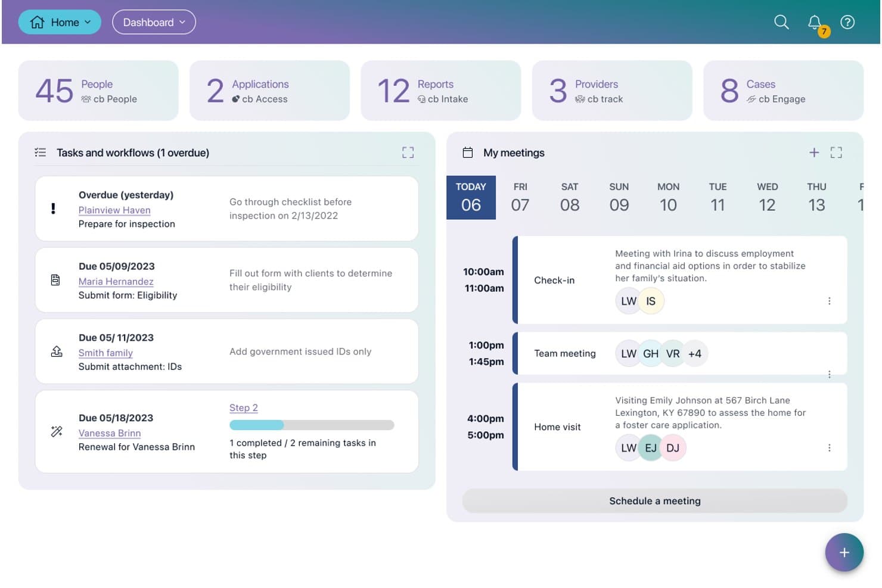Open the Home visit meeting three-dot menu
This screenshot has height=588, width=882.
tap(829, 447)
